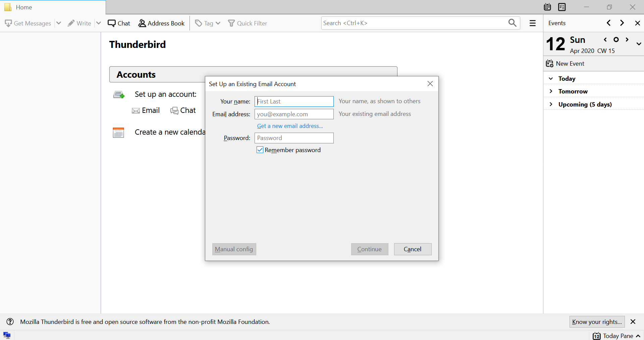Collapse the Today events section
The image size is (644, 340).
tap(551, 78)
